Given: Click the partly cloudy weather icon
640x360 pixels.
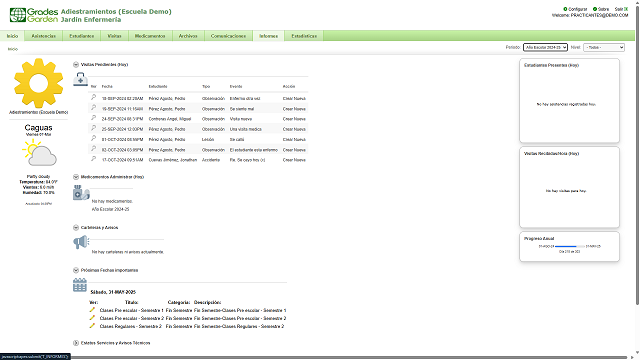Looking at the screenshot, I should tap(39, 153).
